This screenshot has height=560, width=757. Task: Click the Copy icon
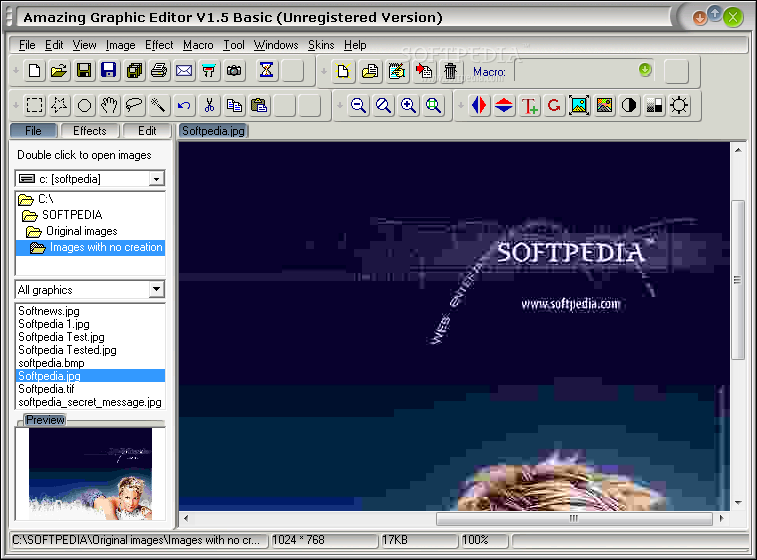tap(234, 105)
